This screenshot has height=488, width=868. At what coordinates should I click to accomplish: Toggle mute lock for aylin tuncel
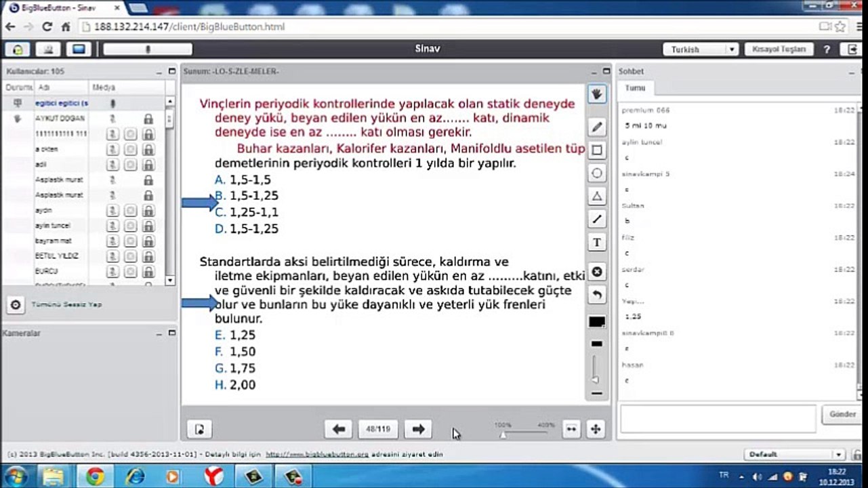148,225
